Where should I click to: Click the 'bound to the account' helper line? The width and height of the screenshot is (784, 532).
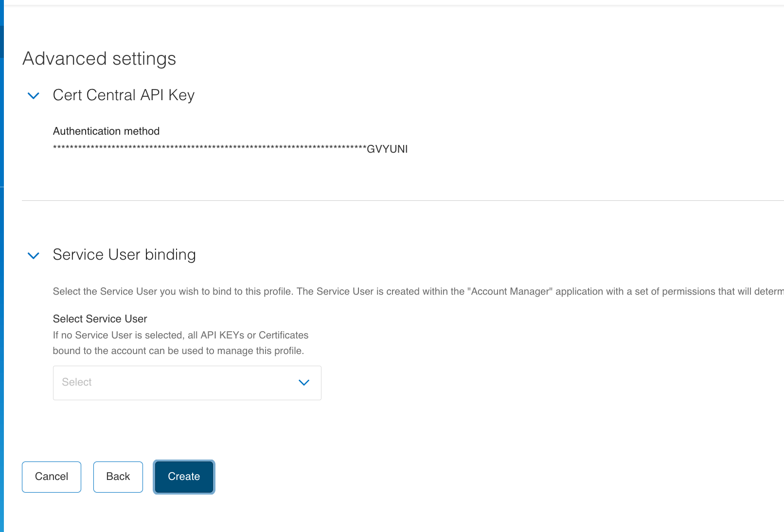click(178, 351)
